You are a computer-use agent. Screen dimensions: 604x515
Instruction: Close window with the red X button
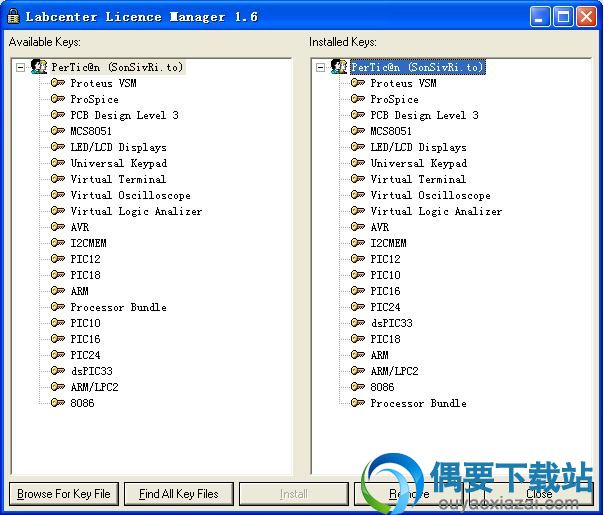pyautogui.click(x=586, y=17)
